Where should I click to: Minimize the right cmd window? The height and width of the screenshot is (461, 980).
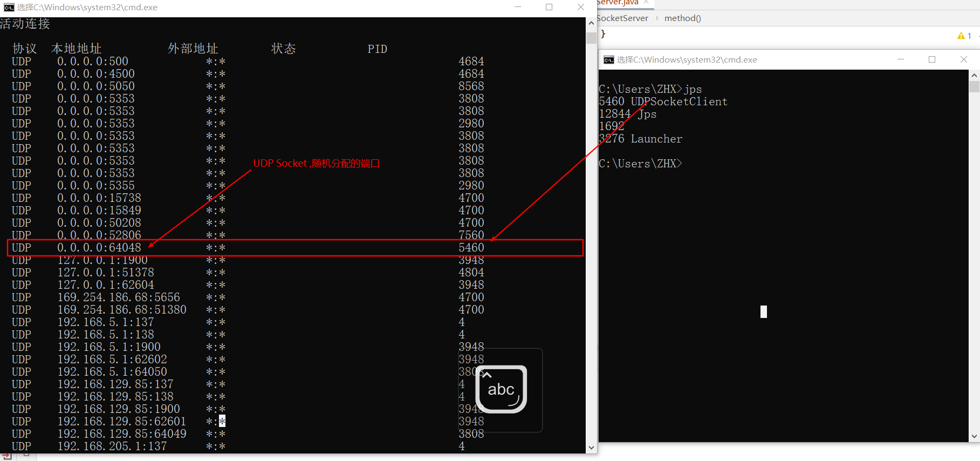pyautogui.click(x=901, y=59)
